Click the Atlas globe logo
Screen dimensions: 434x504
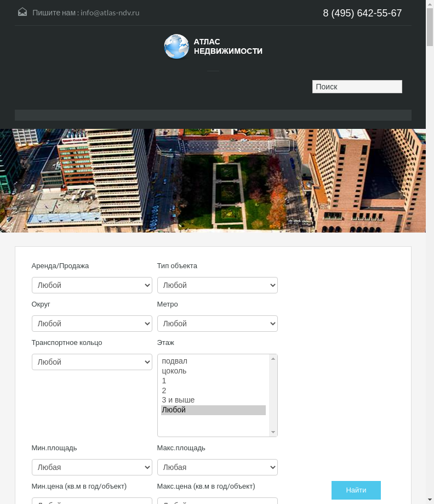pos(176,47)
